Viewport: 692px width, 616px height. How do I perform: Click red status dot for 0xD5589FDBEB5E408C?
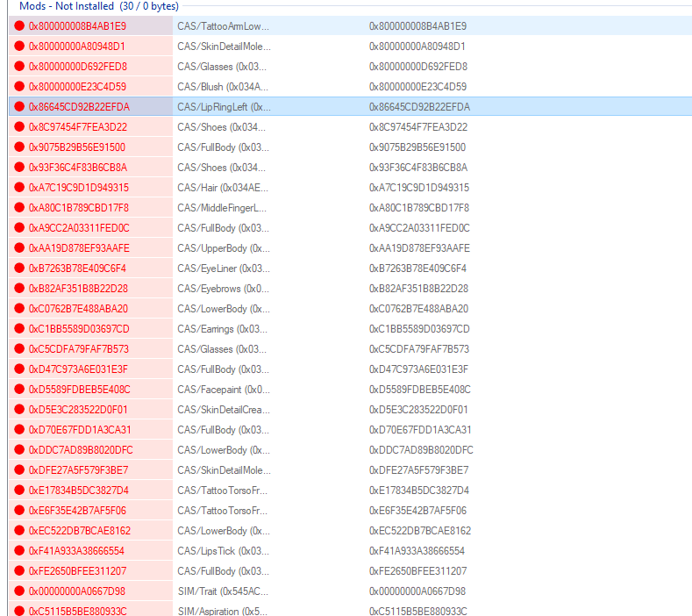coord(19,389)
